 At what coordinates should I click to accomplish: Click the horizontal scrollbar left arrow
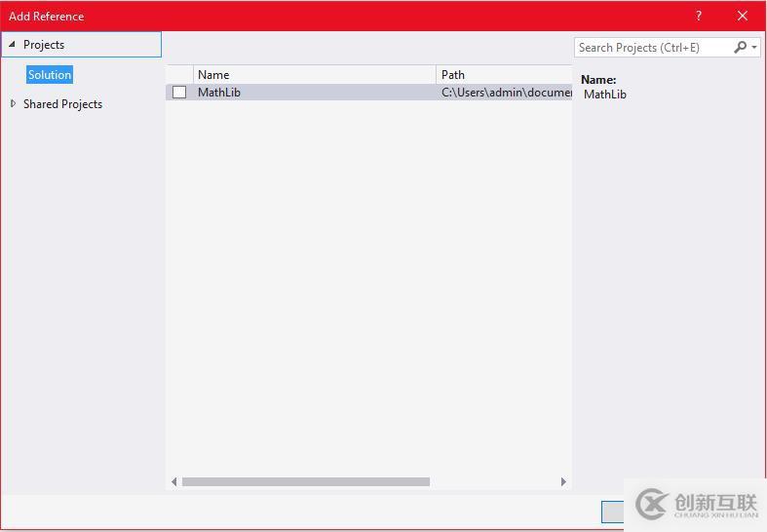174,481
